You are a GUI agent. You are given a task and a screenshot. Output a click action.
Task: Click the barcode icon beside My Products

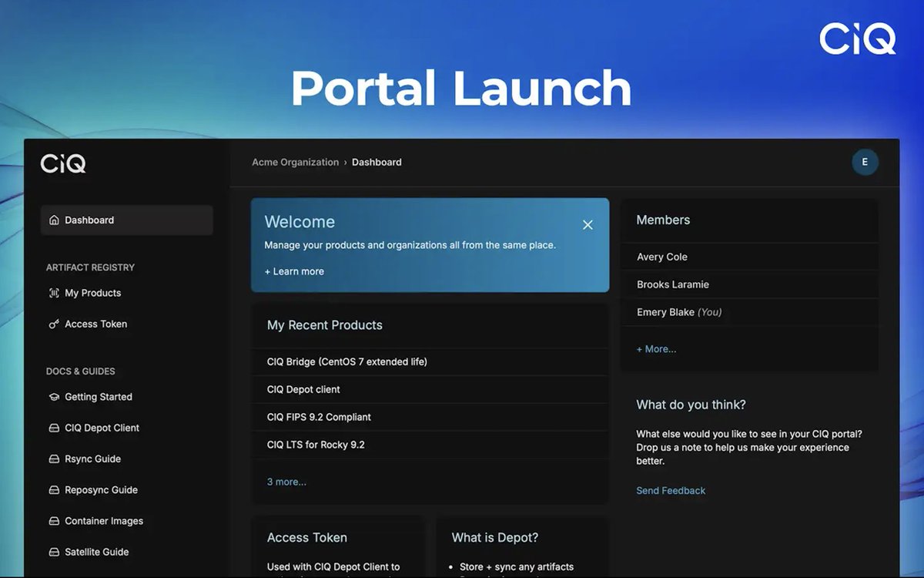coord(54,293)
